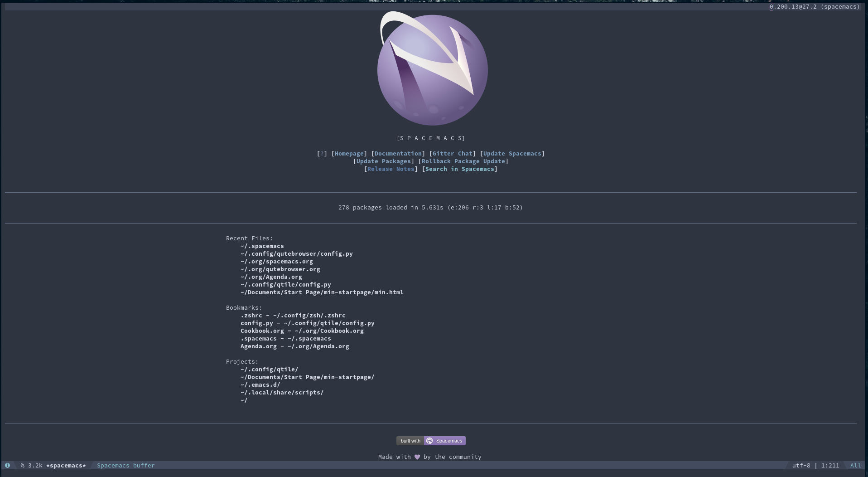Open the Release Notes link
Viewport: 868px width, 477px height.
[x=391, y=169]
